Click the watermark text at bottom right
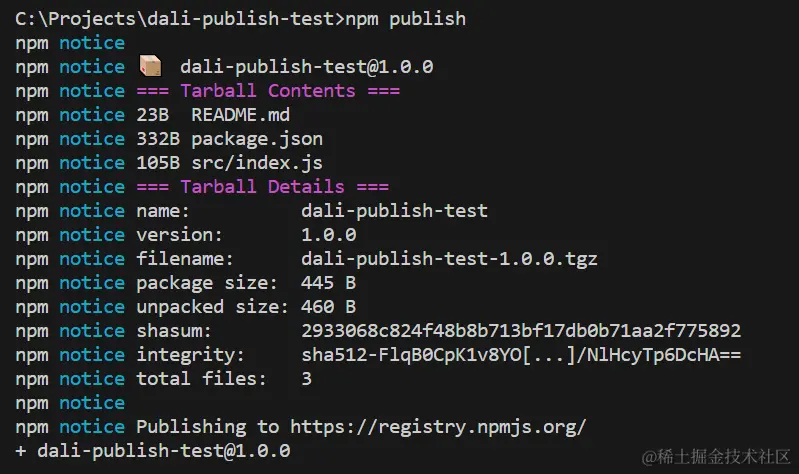Viewport: 799px width, 474px height. point(716,457)
